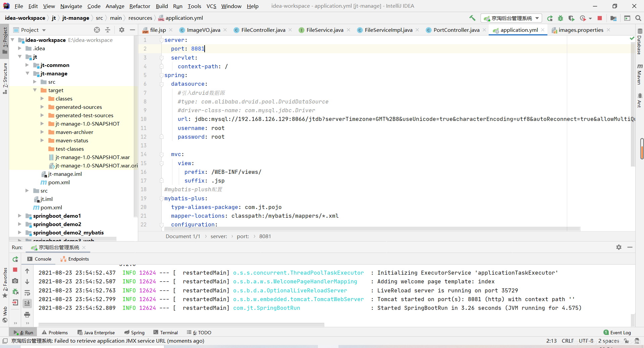Image resolution: width=644 pixels, height=348 pixels.
Task: Open Run panel settings gear
Action: [619, 247]
